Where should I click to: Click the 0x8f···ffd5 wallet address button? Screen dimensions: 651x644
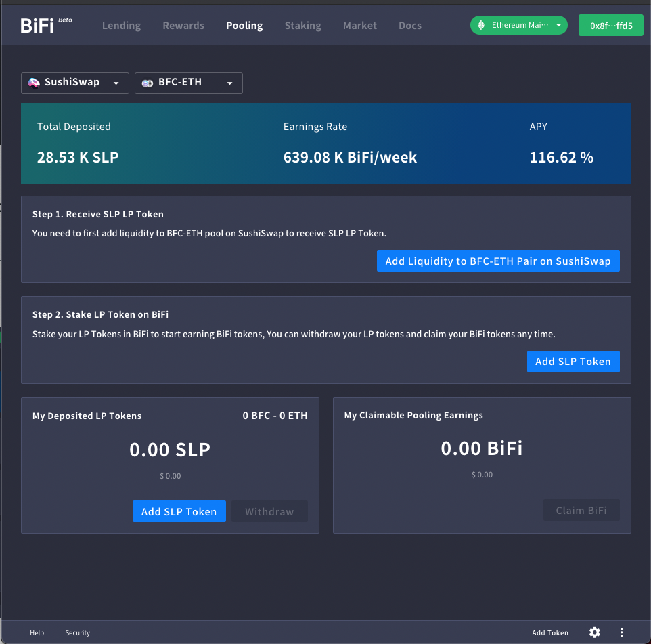pyautogui.click(x=610, y=25)
